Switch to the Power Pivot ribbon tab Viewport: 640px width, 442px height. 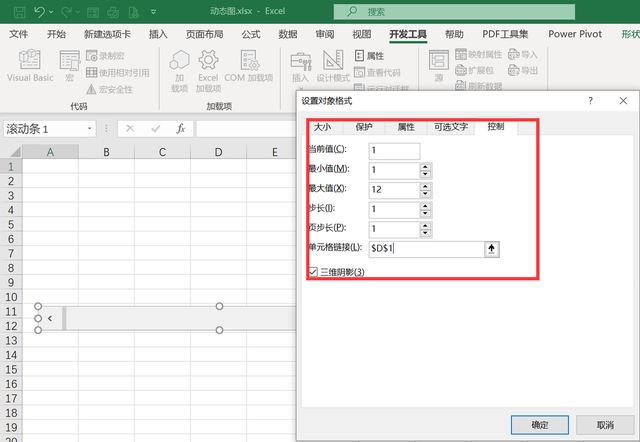pyautogui.click(x=575, y=34)
